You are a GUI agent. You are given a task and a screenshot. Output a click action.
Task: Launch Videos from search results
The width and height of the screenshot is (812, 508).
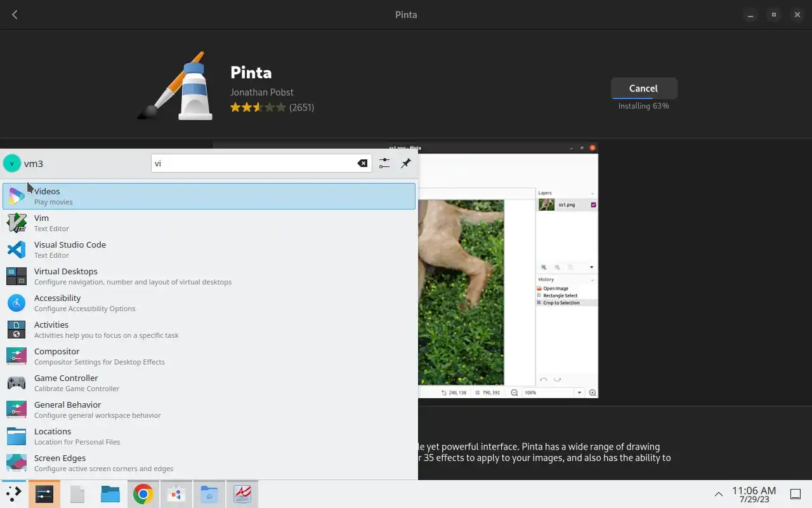click(x=209, y=196)
